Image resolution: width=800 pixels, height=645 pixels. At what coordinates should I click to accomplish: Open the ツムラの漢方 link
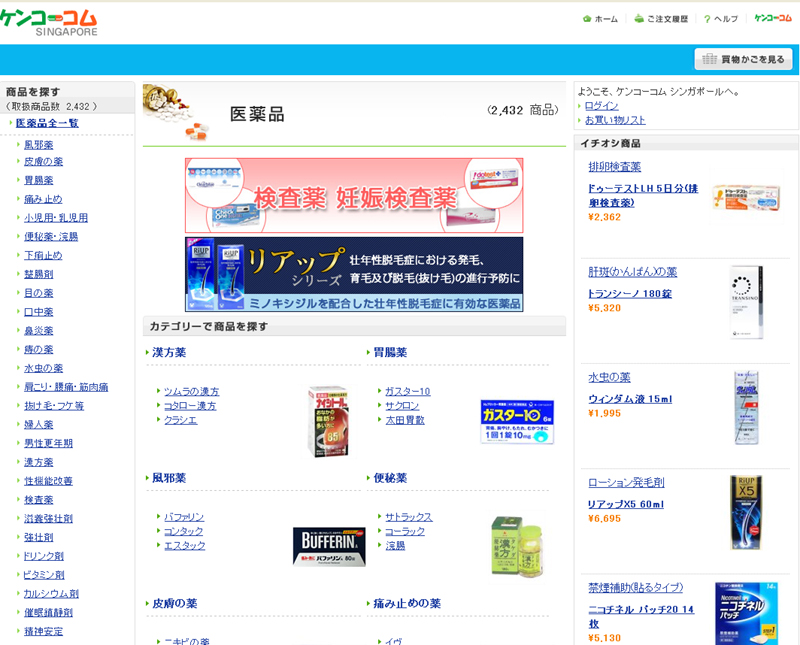191,391
